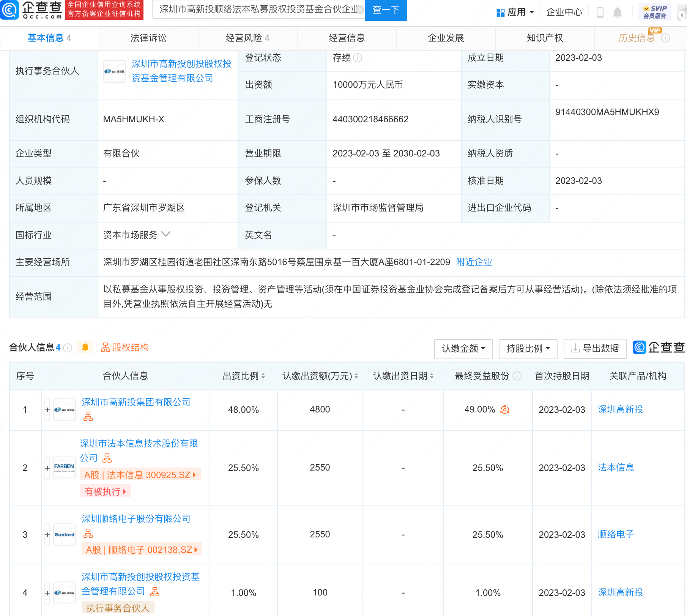This screenshot has width=687, height=616.
Task: Switch to 企业发展 tab
Action: (446, 38)
